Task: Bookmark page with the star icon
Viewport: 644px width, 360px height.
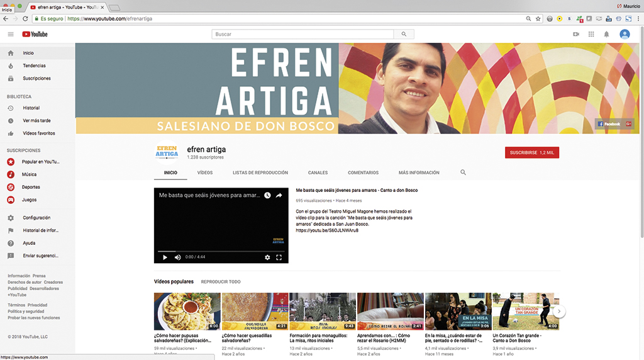Action: (x=538, y=19)
